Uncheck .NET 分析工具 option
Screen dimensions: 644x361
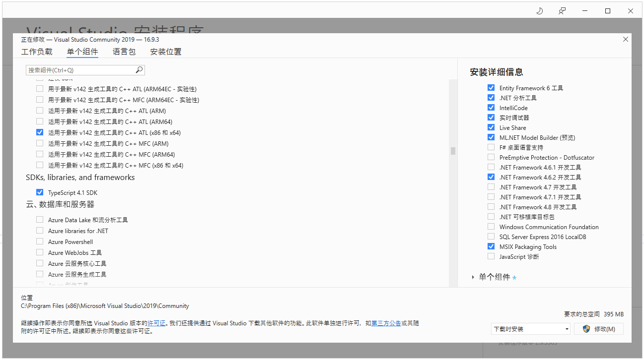pyautogui.click(x=491, y=98)
